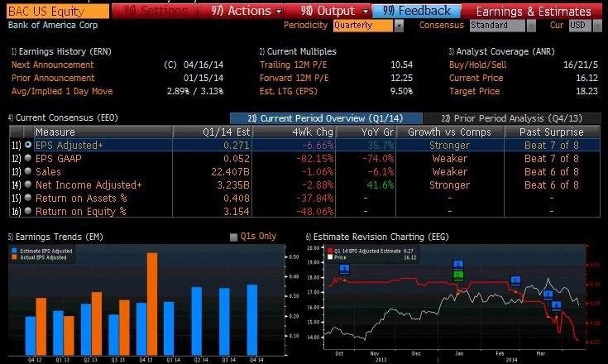Click the blue event marker above October
Viewport: 608px width, 364px height.
[x=344, y=269]
